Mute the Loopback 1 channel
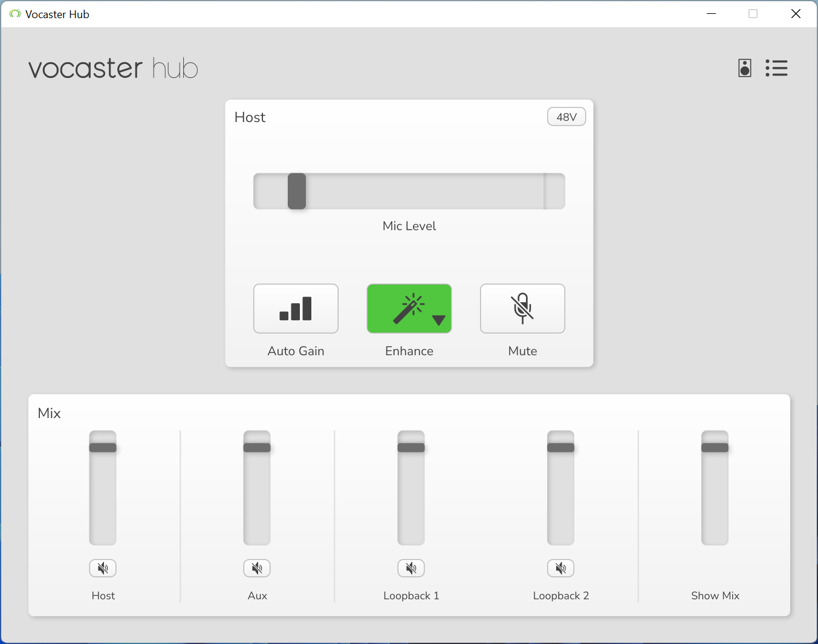The height and width of the screenshot is (644, 818). (x=411, y=568)
